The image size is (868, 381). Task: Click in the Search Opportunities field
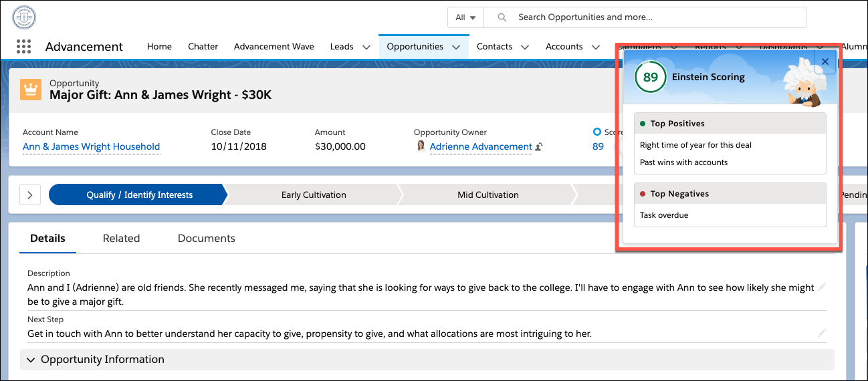pyautogui.click(x=645, y=17)
